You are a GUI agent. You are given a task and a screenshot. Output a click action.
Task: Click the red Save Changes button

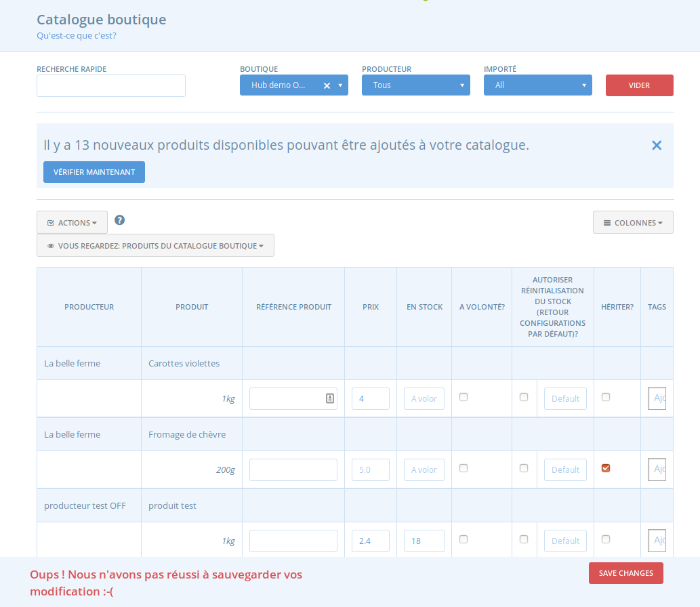(x=626, y=573)
